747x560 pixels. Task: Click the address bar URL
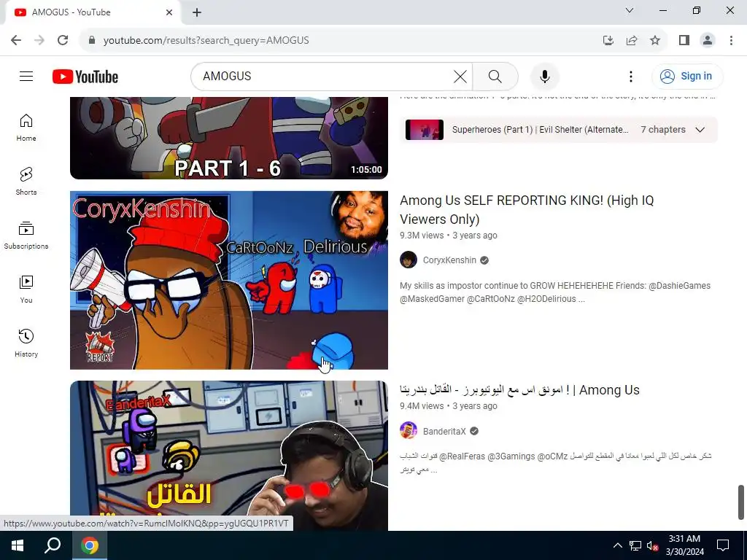[x=206, y=40]
